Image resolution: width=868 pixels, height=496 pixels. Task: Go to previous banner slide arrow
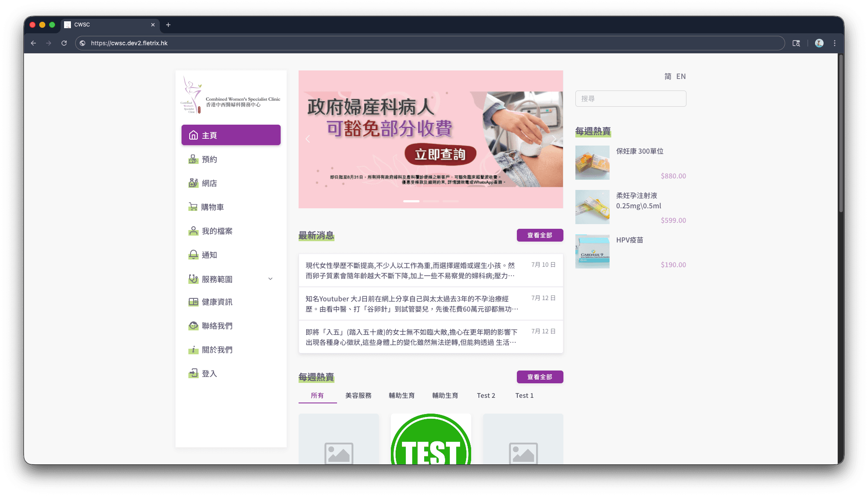pyautogui.click(x=308, y=139)
